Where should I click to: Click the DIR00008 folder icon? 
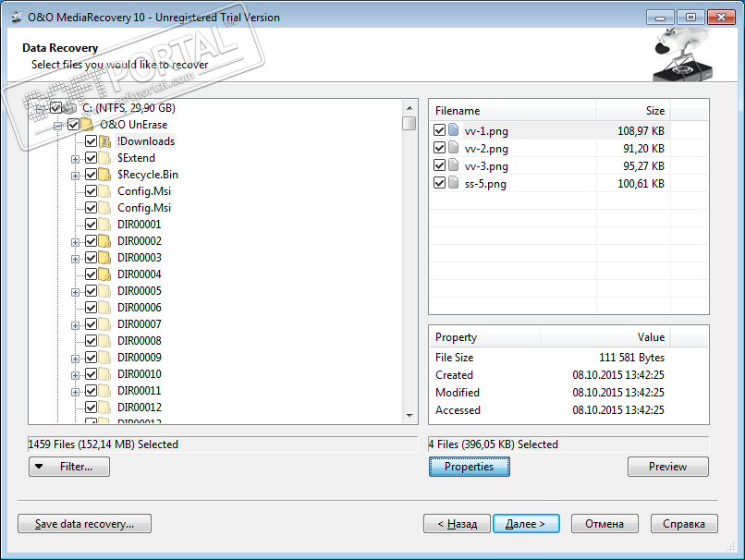[104, 341]
